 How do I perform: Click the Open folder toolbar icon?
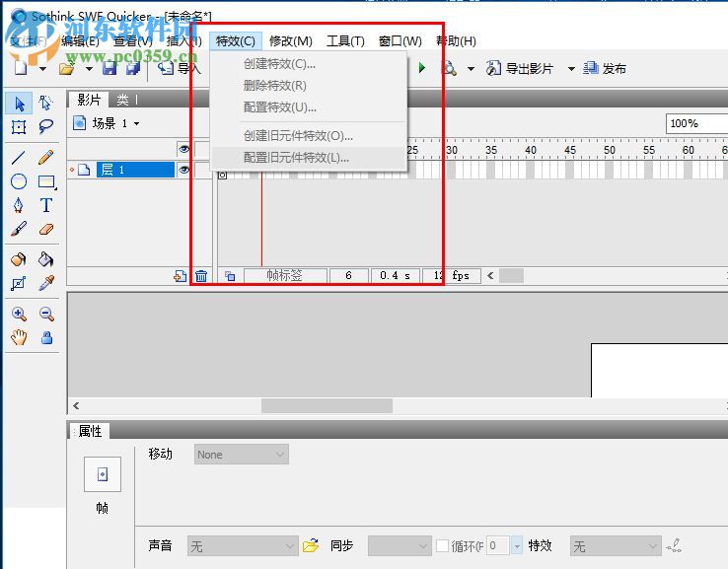pyautogui.click(x=67, y=69)
